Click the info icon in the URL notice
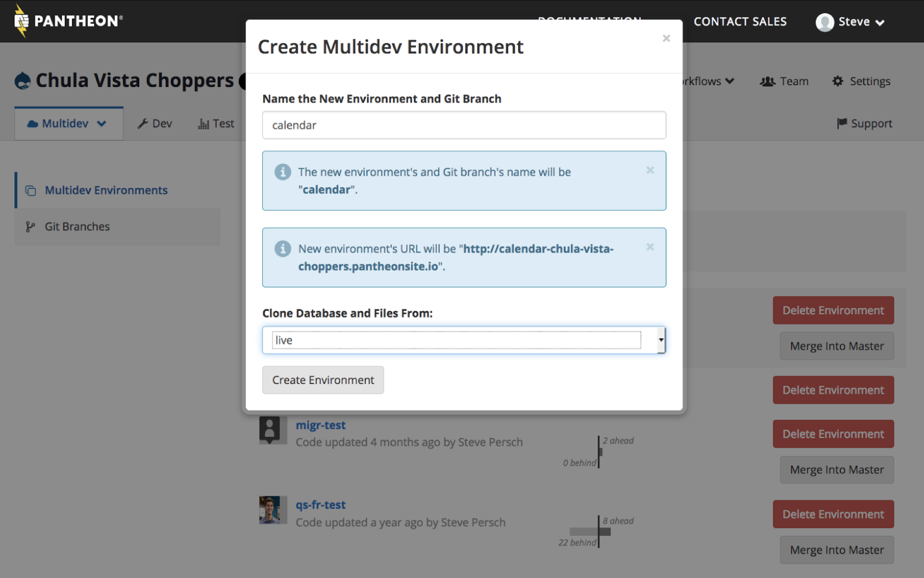The width and height of the screenshot is (924, 578). click(282, 249)
